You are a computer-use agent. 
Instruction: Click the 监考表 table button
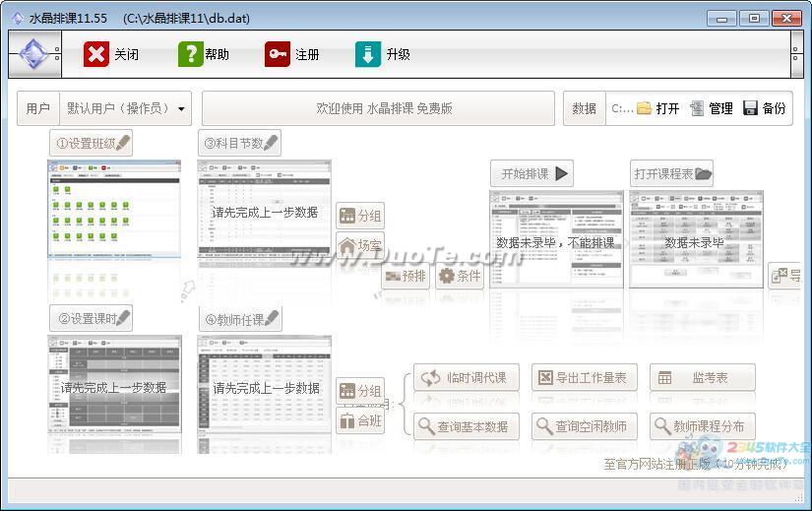(703, 377)
